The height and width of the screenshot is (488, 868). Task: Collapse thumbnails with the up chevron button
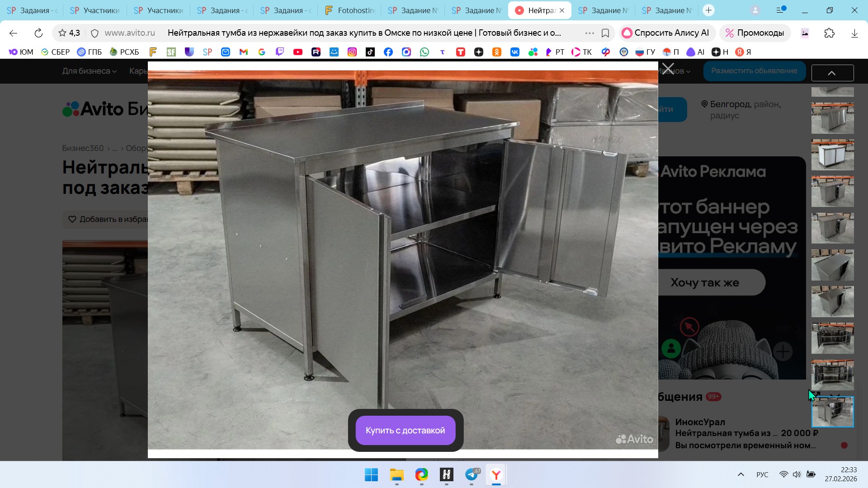[832, 73]
